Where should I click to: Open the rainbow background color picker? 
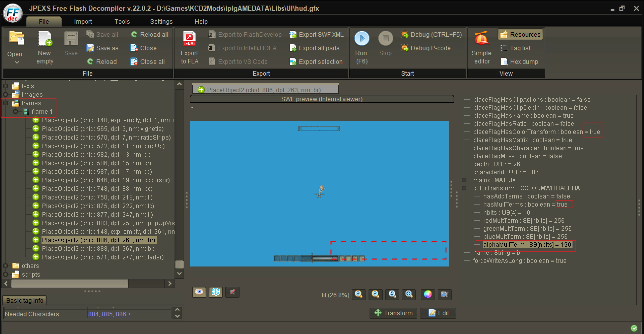coord(428,294)
